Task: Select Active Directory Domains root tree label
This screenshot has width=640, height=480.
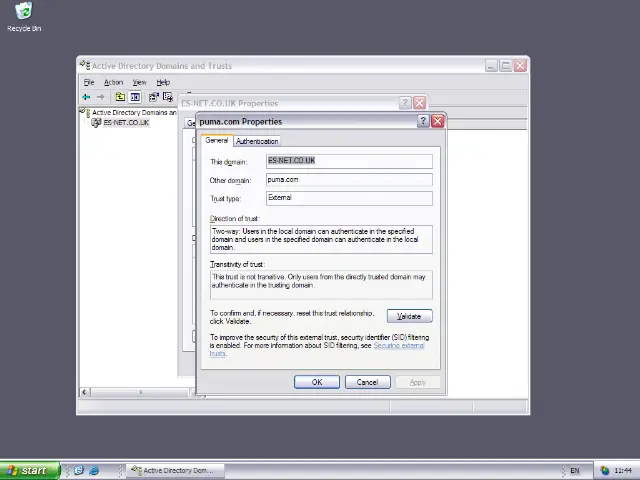Action: coord(134,112)
